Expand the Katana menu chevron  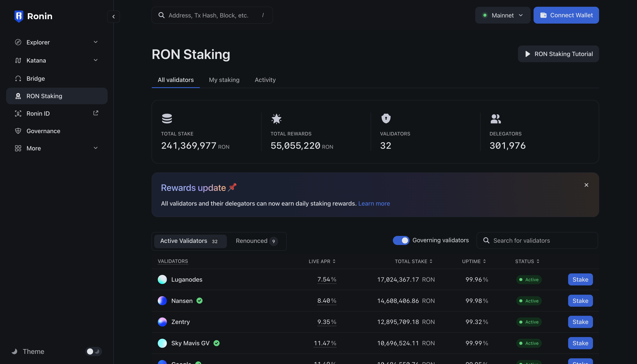95,60
